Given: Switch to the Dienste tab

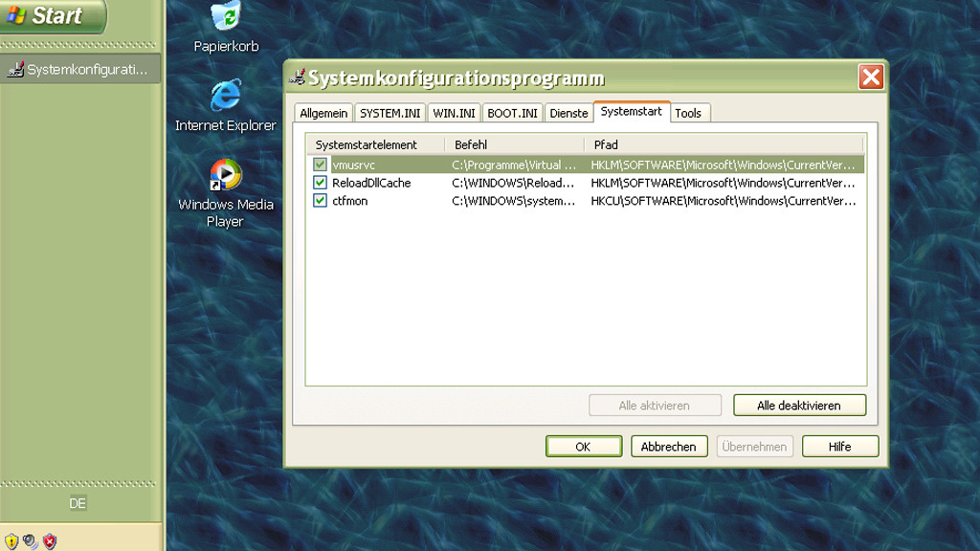Looking at the screenshot, I should point(568,113).
